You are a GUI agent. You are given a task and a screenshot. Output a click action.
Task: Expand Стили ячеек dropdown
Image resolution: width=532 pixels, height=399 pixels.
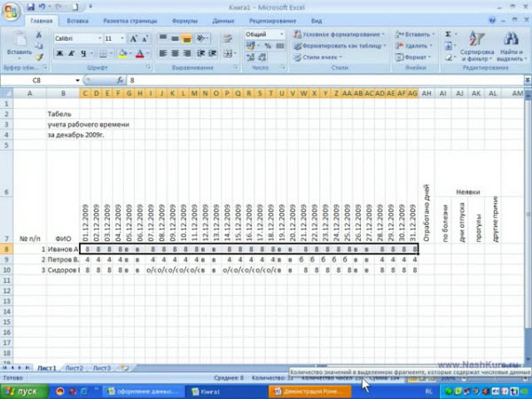(x=318, y=58)
